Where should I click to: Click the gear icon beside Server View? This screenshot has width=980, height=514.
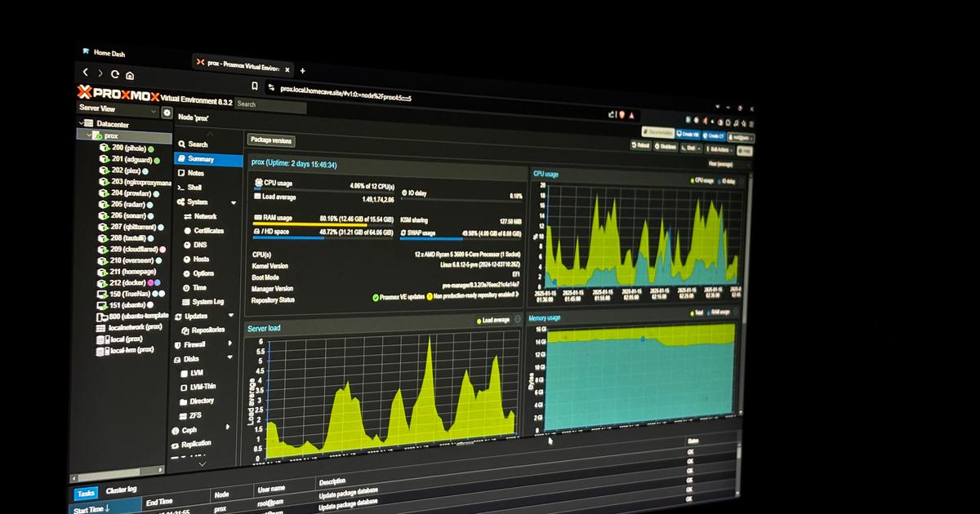[167, 113]
